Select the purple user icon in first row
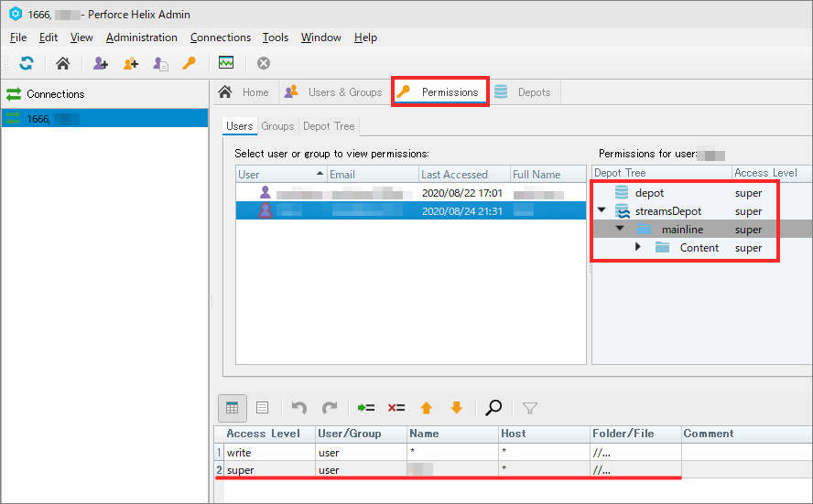The width and height of the screenshot is (813, 504). [x=265, y=192]
